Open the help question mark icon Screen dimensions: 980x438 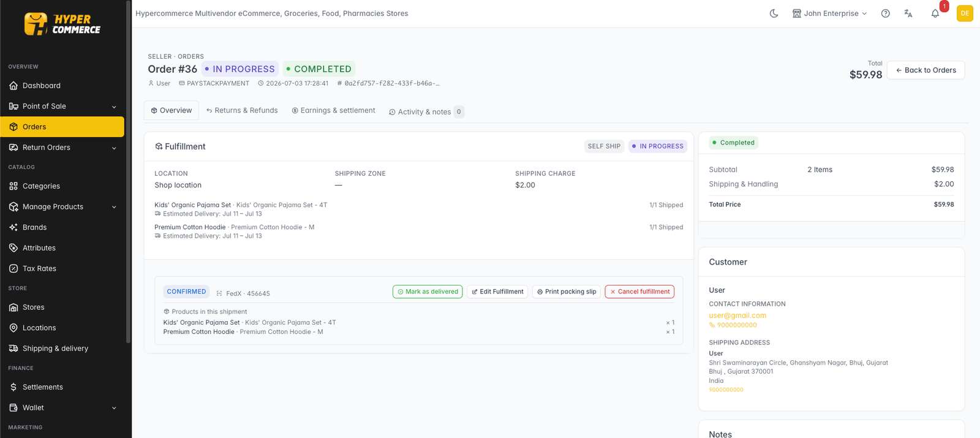coord(885,13)
